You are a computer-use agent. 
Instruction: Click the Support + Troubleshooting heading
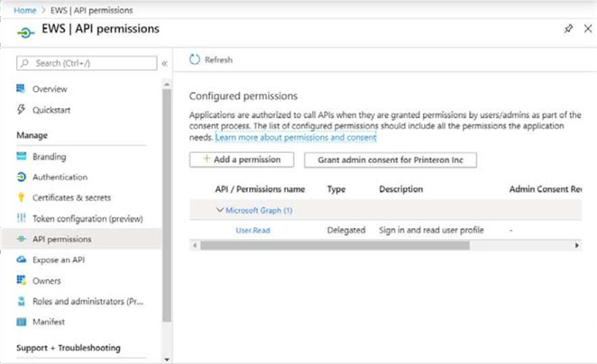point(69,348)
